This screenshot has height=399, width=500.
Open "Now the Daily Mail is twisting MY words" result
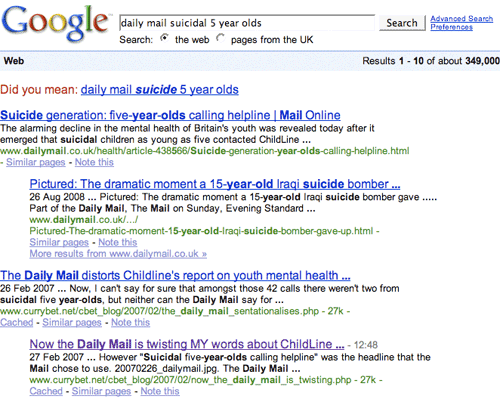[187, 344]
